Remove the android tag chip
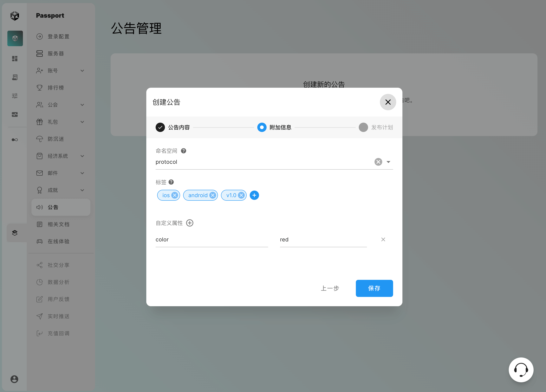Image resolution: width=546 pixels, height=392 pixels. tap(213, 195)
